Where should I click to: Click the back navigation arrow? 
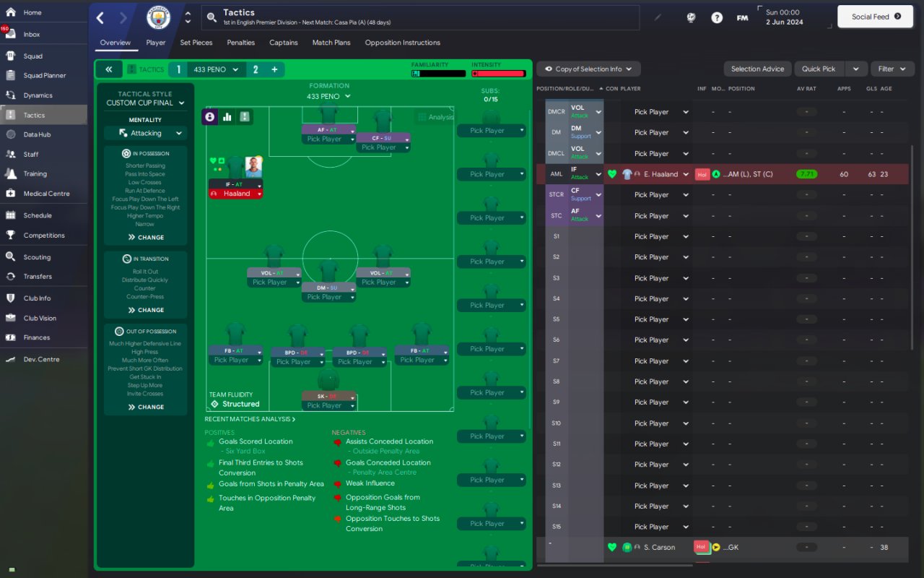coord(100,18)
